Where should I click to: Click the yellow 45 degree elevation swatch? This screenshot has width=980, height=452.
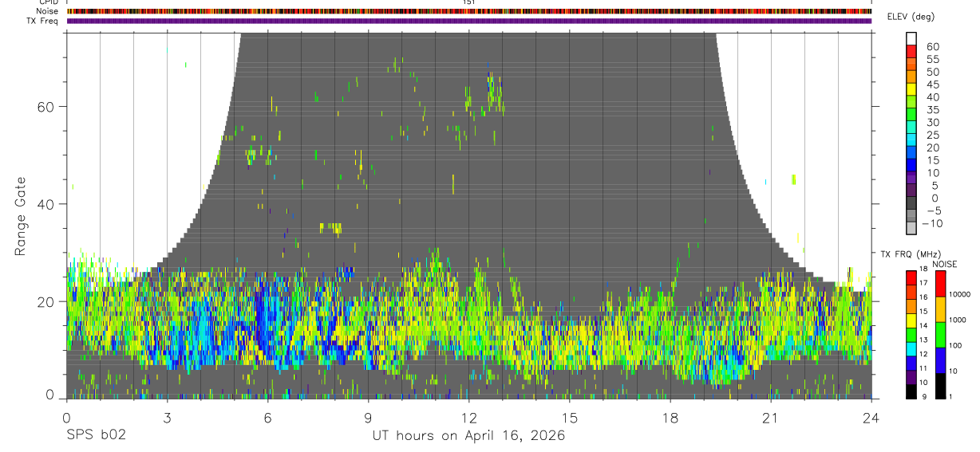tap(911, 90)
